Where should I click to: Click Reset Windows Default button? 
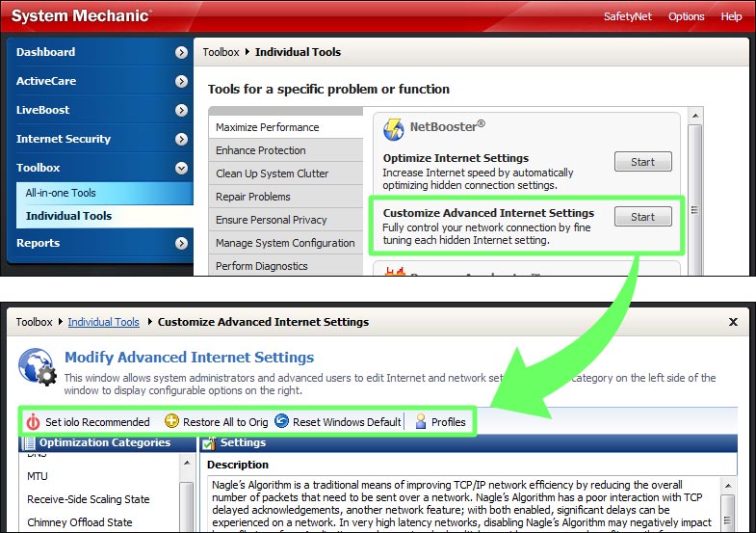338,422
